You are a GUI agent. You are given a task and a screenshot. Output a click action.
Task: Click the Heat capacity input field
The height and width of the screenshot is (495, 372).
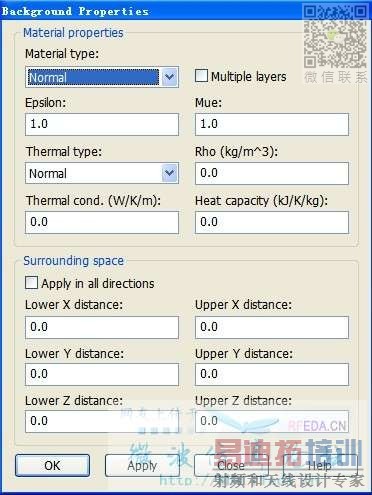[x=272, y=222]
